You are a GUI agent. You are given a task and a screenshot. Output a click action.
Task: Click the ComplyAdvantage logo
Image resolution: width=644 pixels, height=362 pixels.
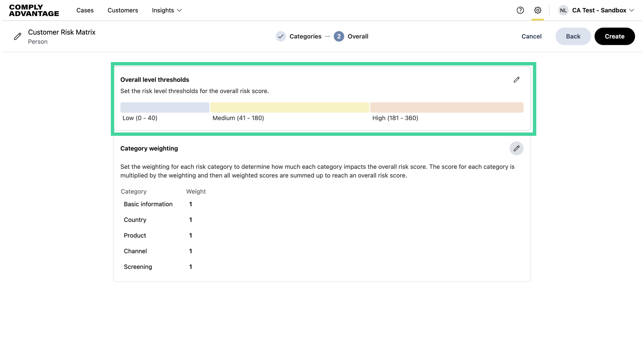coord(34,10)
